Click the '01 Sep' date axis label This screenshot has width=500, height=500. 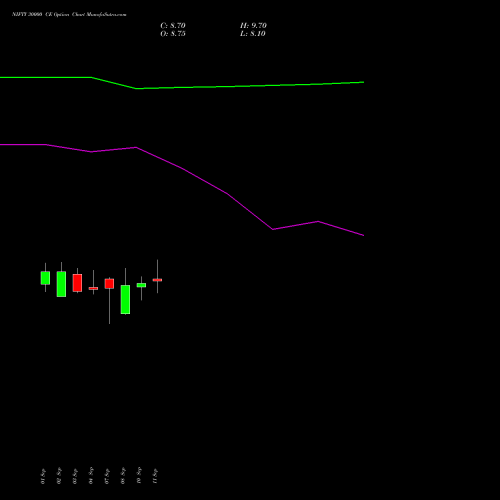click(43, 476)
